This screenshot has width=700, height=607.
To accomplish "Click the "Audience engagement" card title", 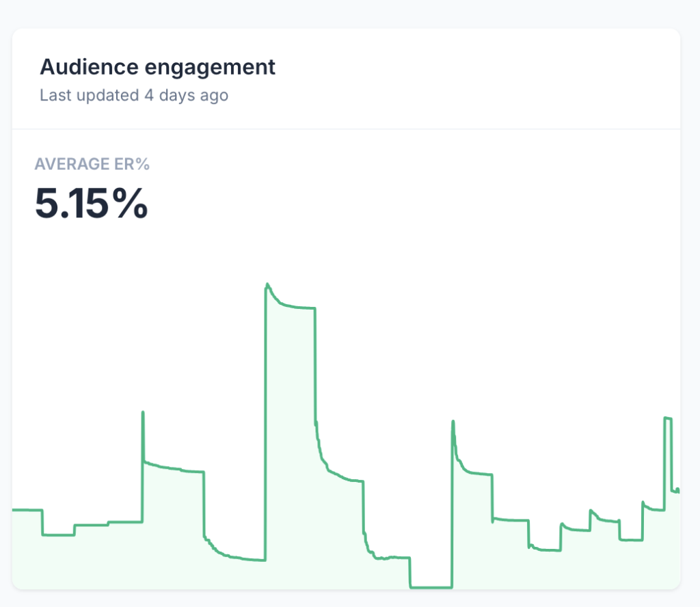I will coord(157,67).
